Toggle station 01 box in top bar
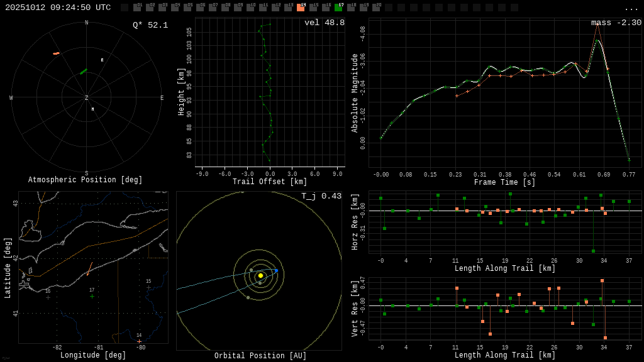This screenshot has width=644, height=362. point(137,8)
